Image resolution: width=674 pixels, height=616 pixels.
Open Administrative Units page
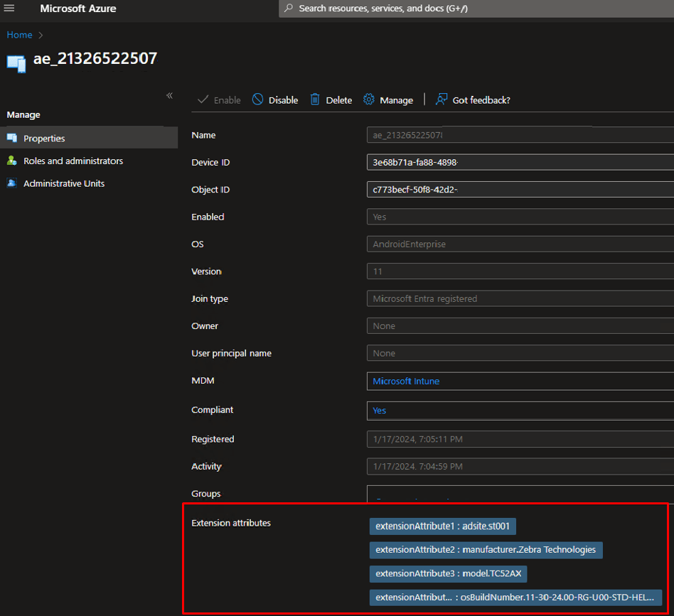pos(64,183)
